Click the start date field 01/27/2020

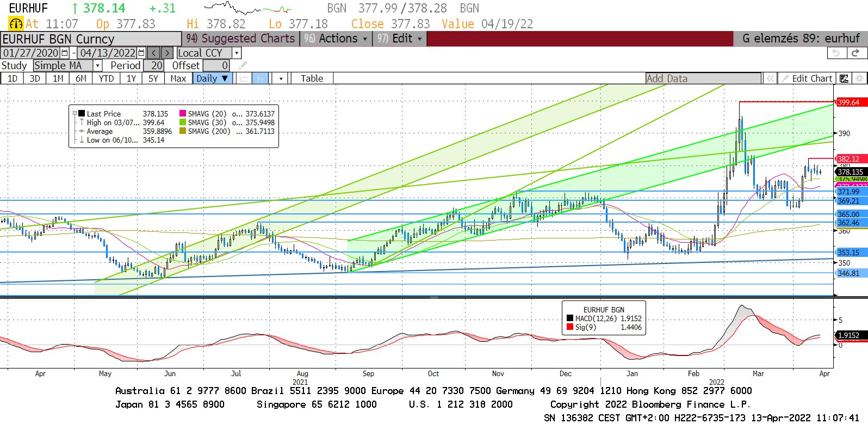[x=31, y=53]
